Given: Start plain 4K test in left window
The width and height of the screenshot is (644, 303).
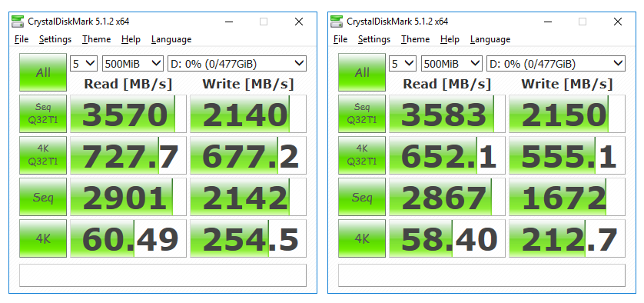Looking at the screenshot, I should pyautogui.click(x=43, y=238).
